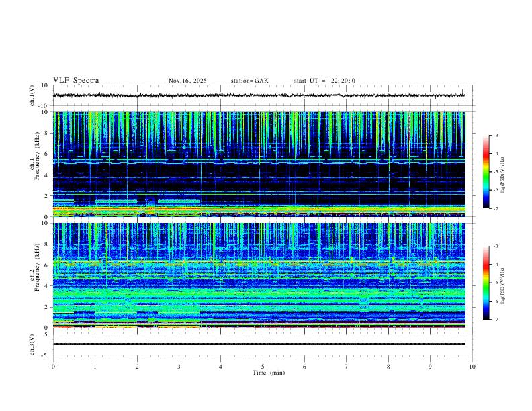This screenshot has width=532, height=411.
Task: Select the log(PSD) label beside the ch.1 color scale
Action: point(502,175)
